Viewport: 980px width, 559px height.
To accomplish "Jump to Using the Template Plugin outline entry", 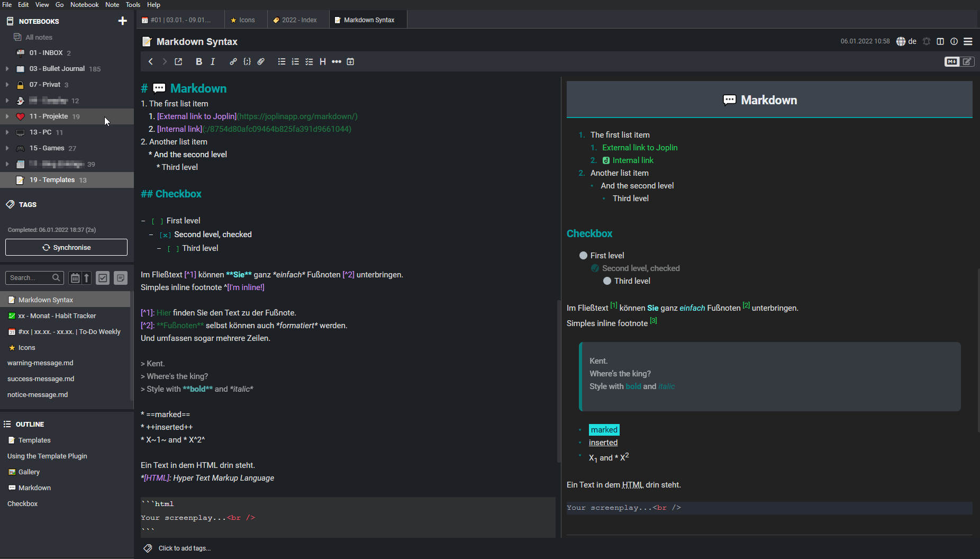I will coord(47,456).
